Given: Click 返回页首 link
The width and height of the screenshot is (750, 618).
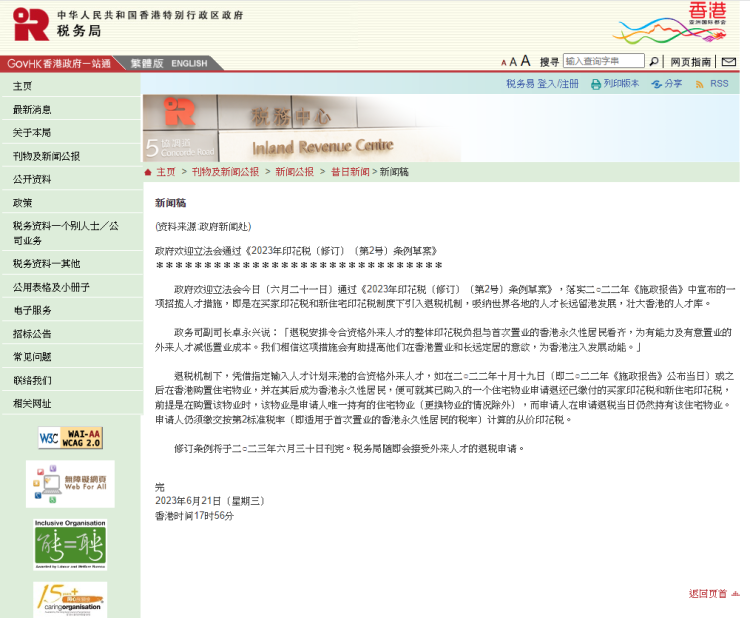Looking at the screenshot, I should [707, 594].
